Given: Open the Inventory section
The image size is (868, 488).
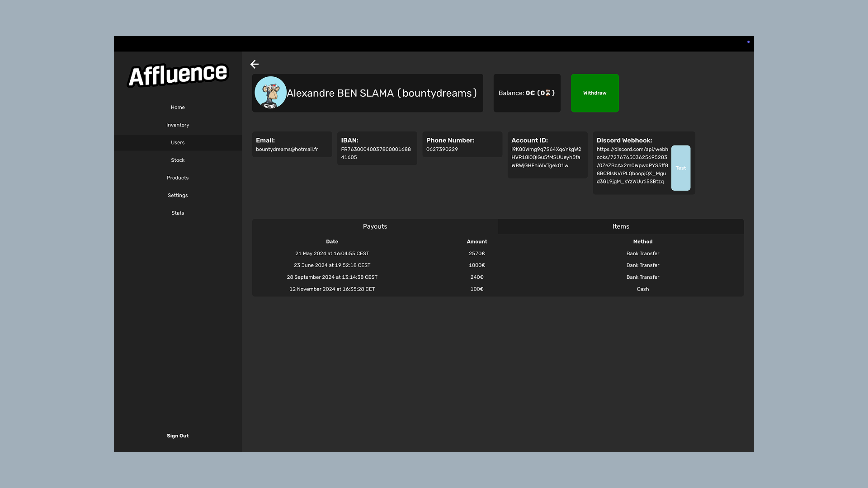Looking at the screenshot, I should pos(178,125).
